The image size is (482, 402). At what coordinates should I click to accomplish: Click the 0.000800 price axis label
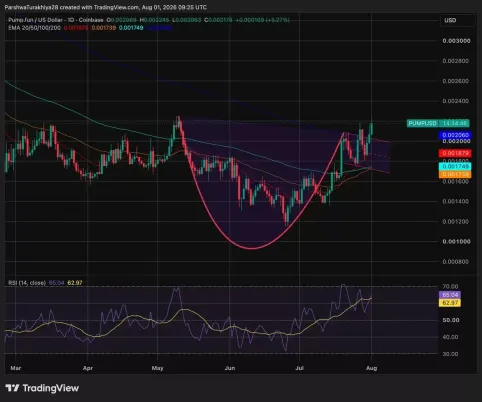point(456,262)
